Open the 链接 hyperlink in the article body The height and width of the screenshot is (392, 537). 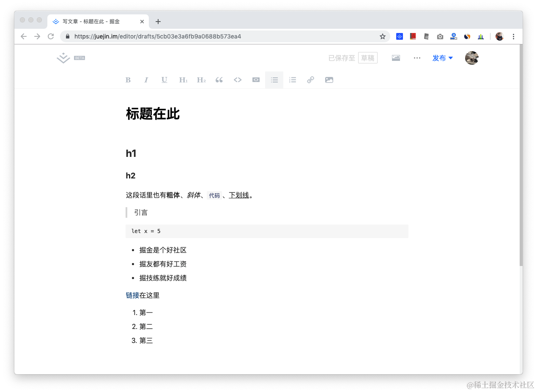[132, 295]
